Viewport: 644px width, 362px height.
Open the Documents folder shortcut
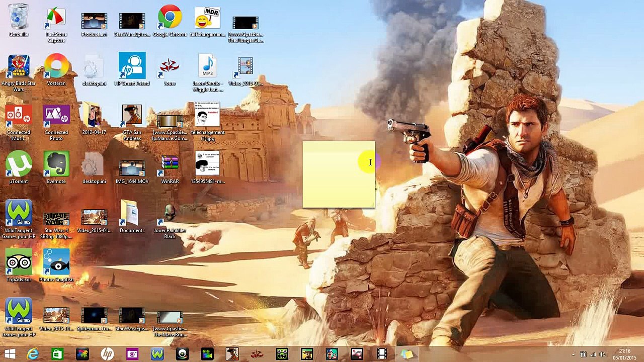132,217
